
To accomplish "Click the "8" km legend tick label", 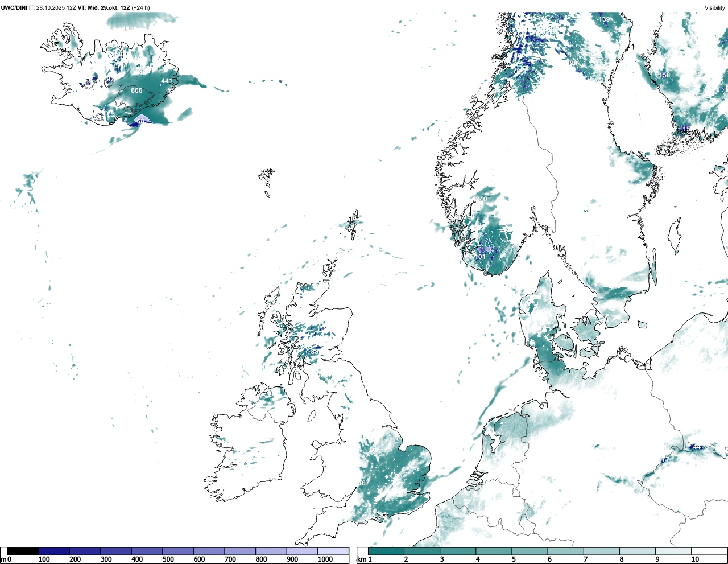I will (622, 559).
